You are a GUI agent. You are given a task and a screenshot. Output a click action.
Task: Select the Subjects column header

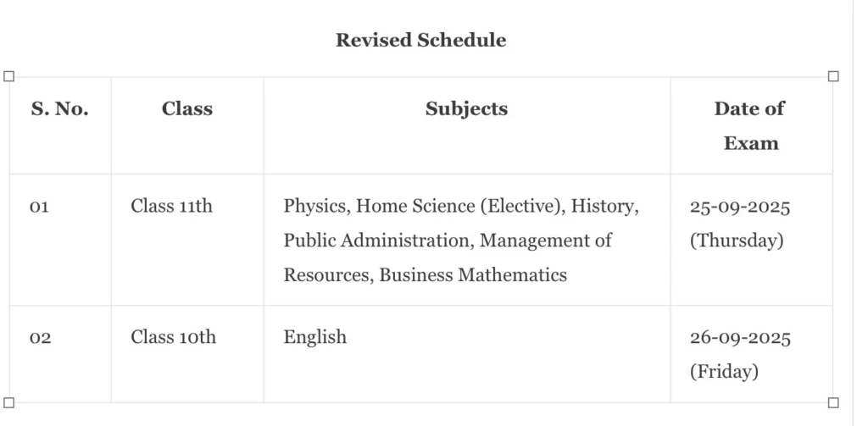click(x=466, y=108)
